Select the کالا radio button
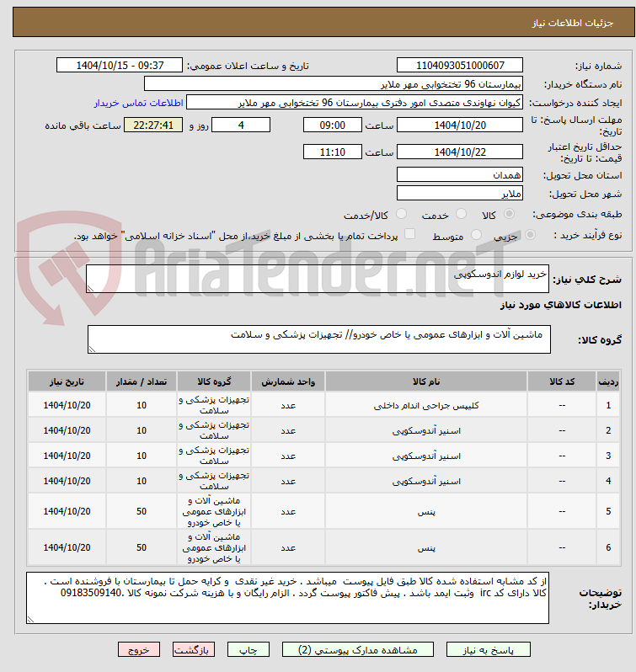Viewport: 636px width, 672px height. [x=509, y=213]
